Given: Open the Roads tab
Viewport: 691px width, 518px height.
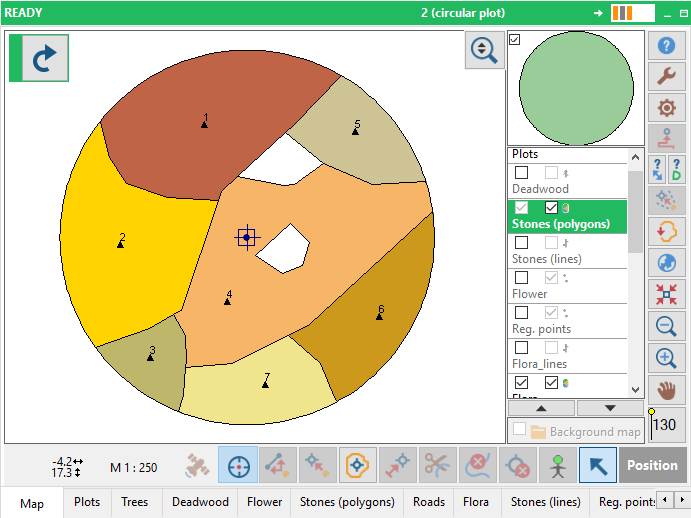Looking at the screenshot, I should pos(429,502).
